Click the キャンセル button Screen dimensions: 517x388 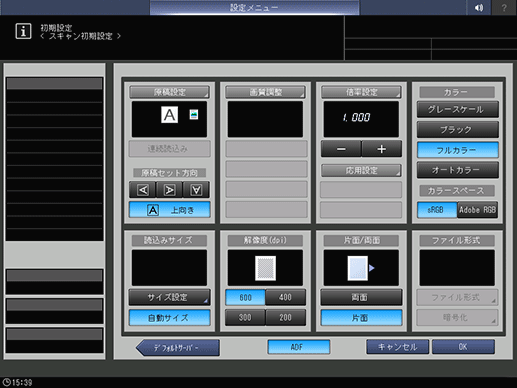(398, 347)
